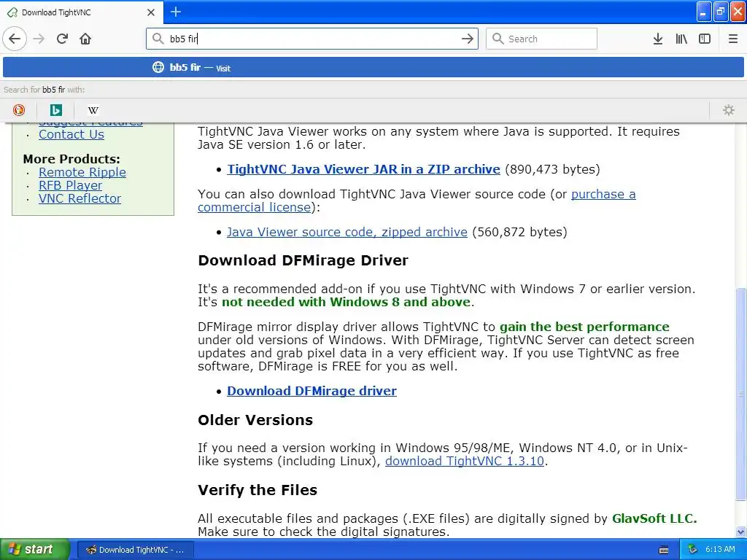Open the browser home page
The width and height of the screenshot is (747, 560).
[85, 39]
